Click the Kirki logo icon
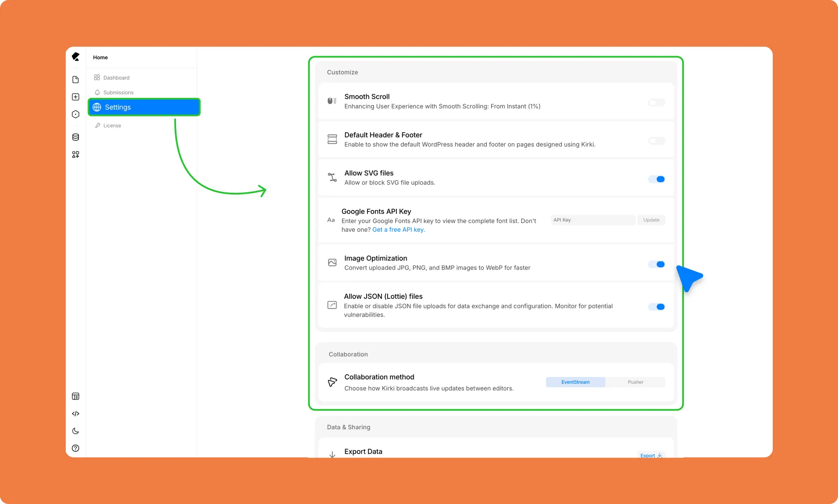 pyautogui.click(x=76, y=57)
